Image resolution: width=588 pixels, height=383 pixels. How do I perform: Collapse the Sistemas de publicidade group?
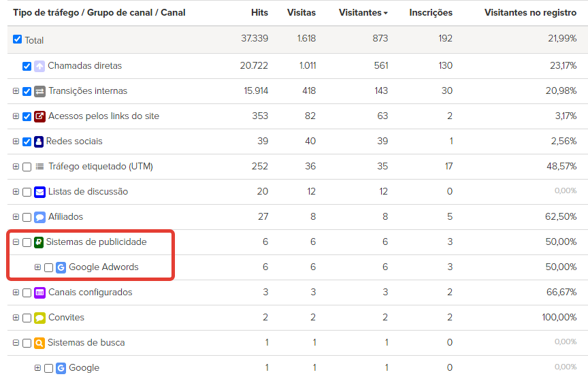point(16,242)
